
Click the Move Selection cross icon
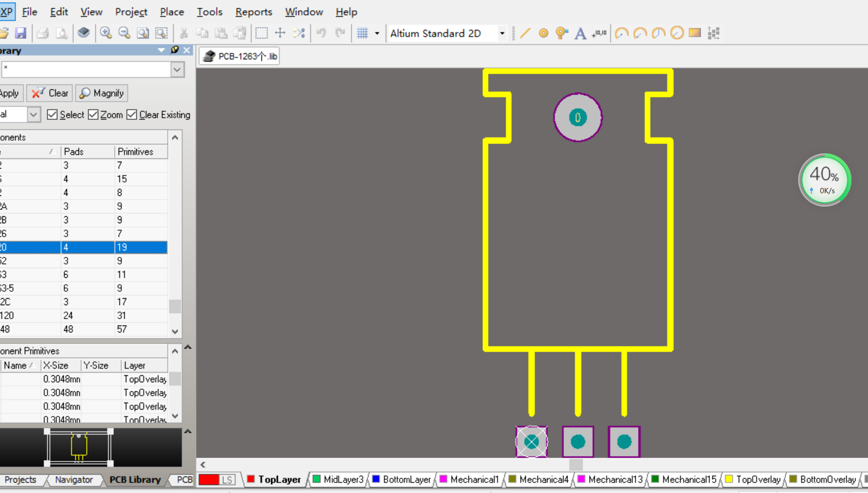[280, 33]
